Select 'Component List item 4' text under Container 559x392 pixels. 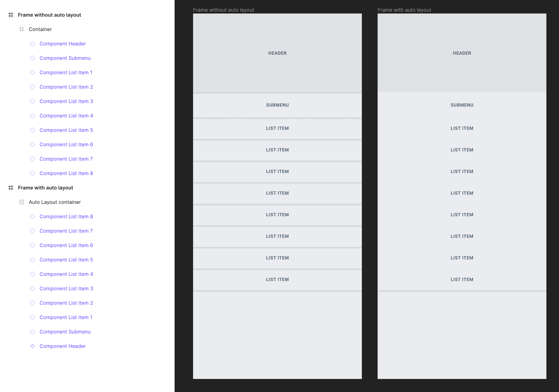tap(66, 116)
